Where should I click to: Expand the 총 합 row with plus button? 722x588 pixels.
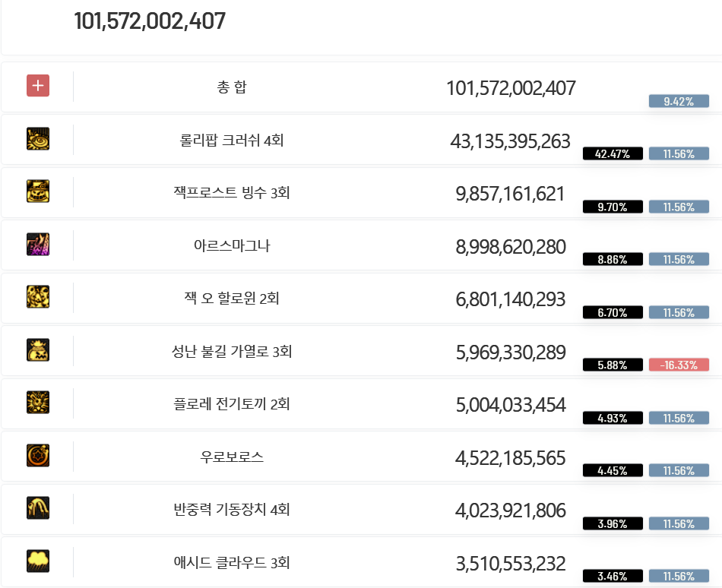(x=38, y=86)
